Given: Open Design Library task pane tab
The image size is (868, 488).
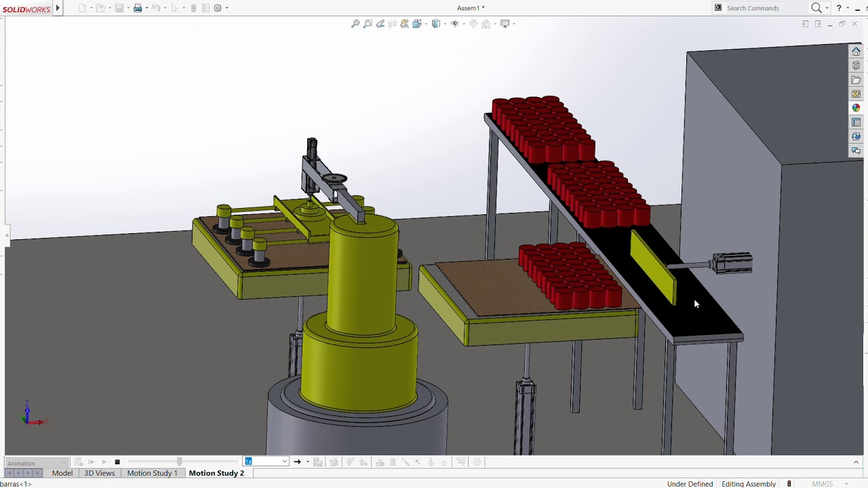Looking at the screenshot, I should click(856, 66).
